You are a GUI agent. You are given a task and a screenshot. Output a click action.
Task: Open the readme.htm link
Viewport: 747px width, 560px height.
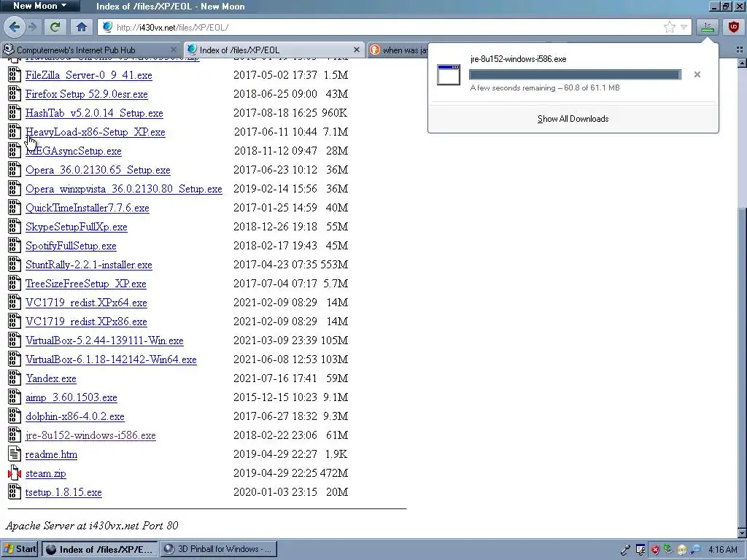point(51,454)
